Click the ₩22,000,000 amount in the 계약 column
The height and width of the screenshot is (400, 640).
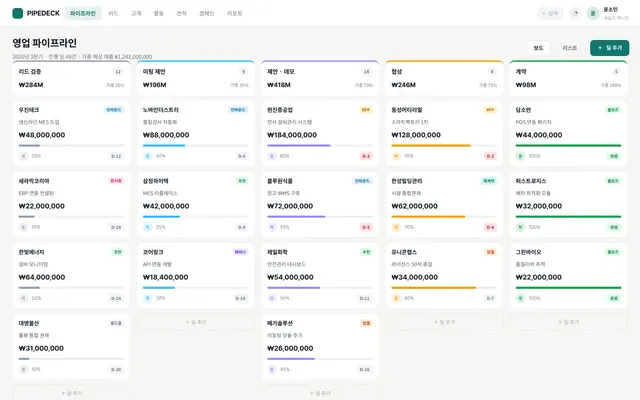point(539,277)
